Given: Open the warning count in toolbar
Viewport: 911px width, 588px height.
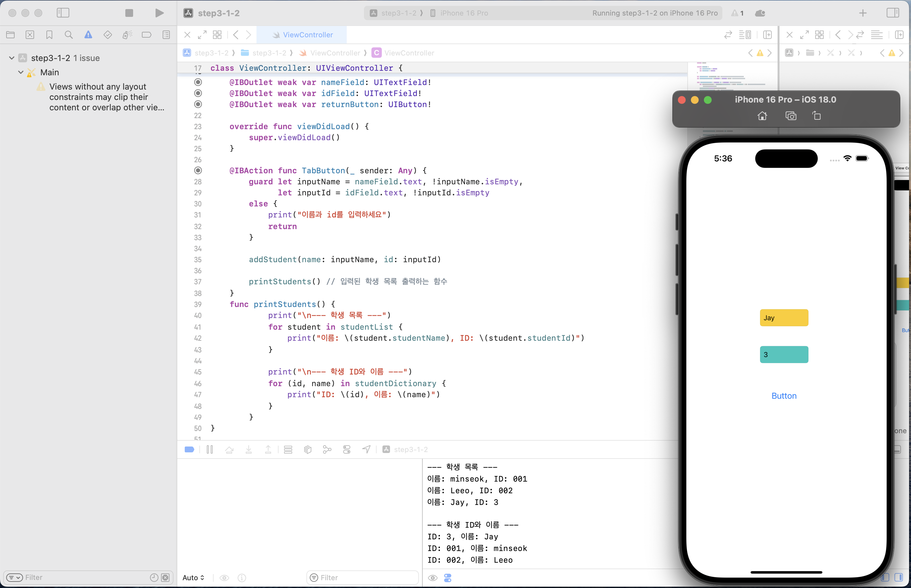Looking at the screenshot, I should [x=737, y=13].
